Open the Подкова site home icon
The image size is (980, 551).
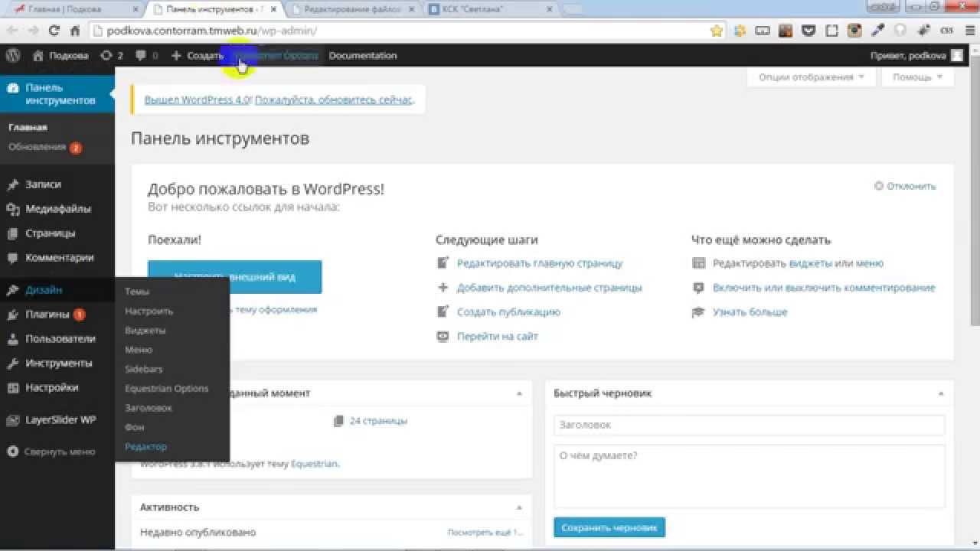[38, 55]
